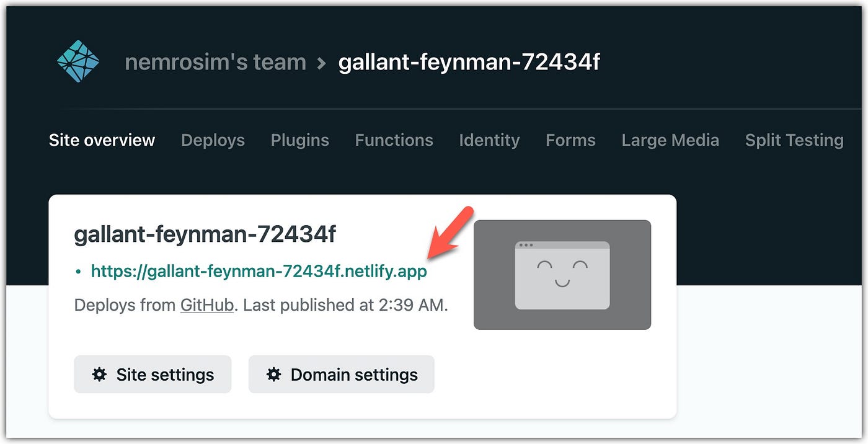
Task: Open the Plugins tab
Action: click(299, 140)
